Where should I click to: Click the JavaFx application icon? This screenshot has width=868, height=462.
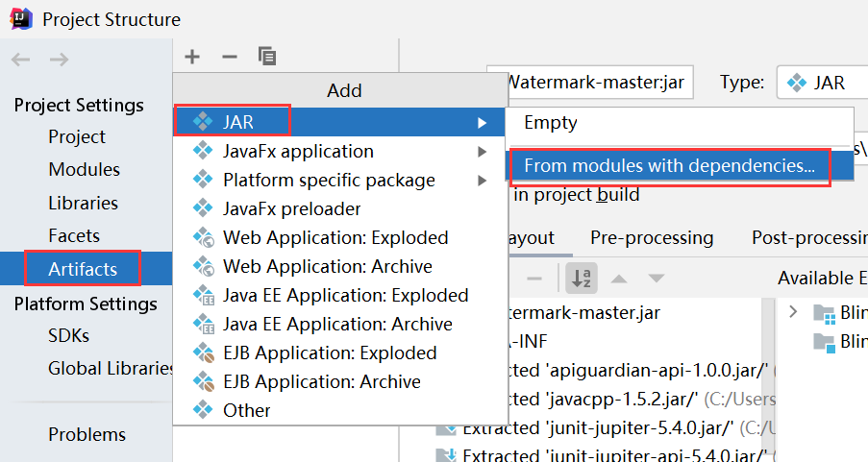point(203,151)
